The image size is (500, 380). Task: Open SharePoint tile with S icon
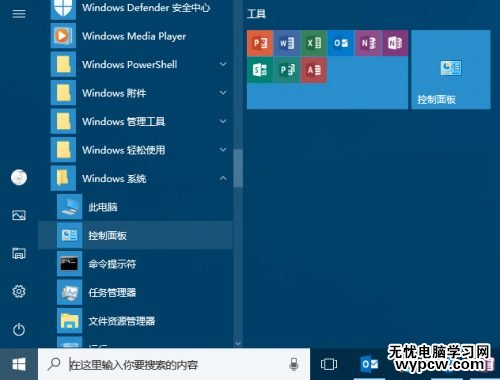coord(260,70)
